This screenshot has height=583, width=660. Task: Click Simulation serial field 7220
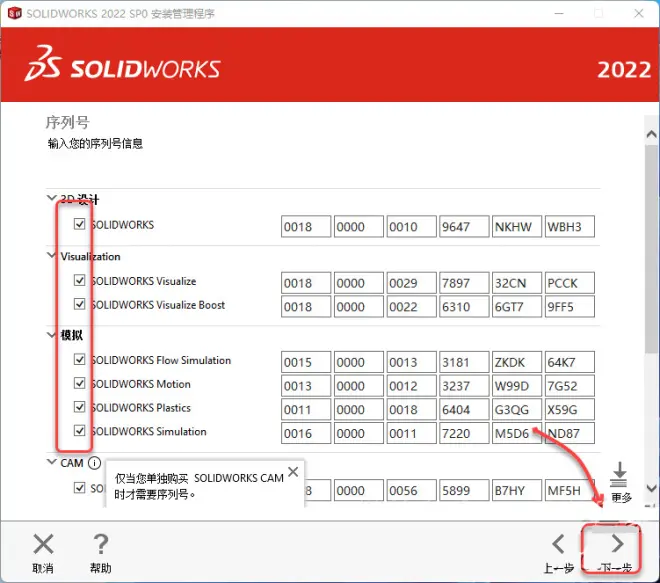tap(464, 433)
